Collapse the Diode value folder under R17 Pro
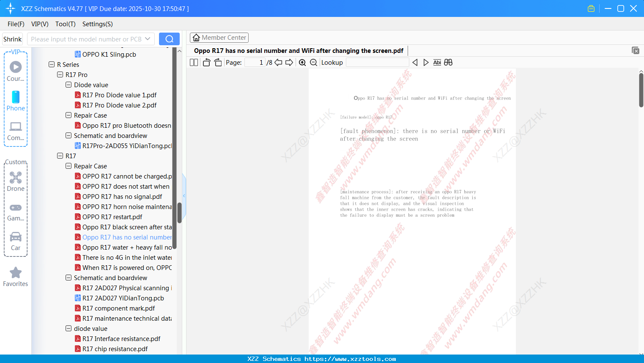 tap(69, 85)
